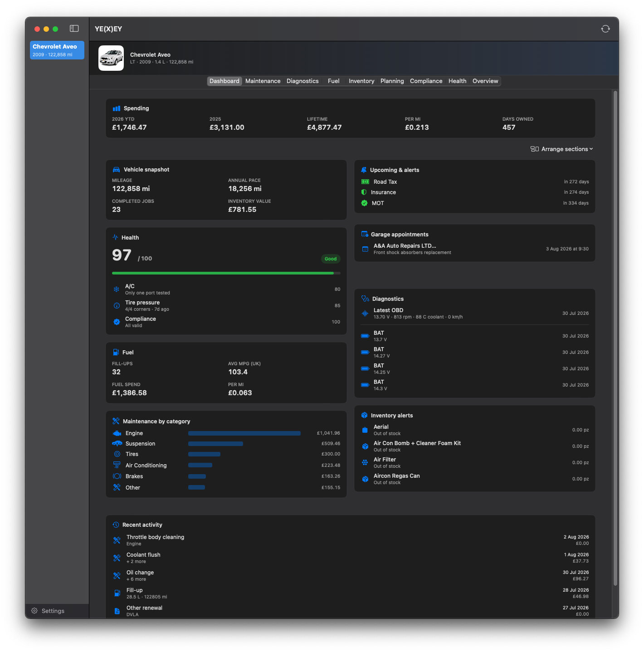Click the health score progress bar
Image resolution: width=644 pixels, height=652 pixels.
pos(226,273)
